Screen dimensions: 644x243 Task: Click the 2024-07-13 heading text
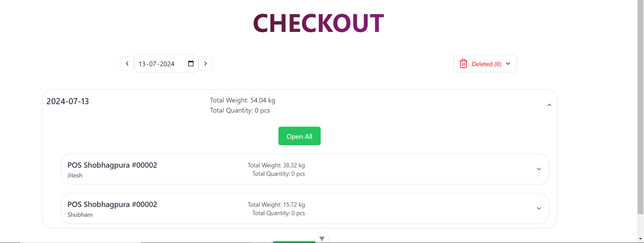[x=67, y=101]
